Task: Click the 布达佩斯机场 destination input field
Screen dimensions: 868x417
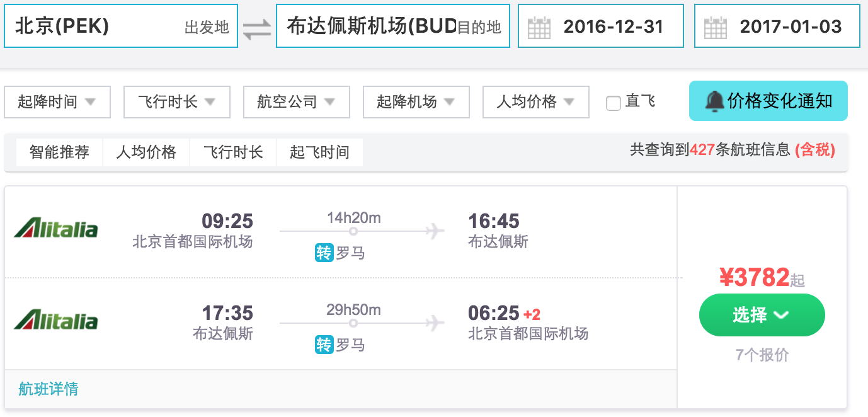Action: (x=393, y=26)
